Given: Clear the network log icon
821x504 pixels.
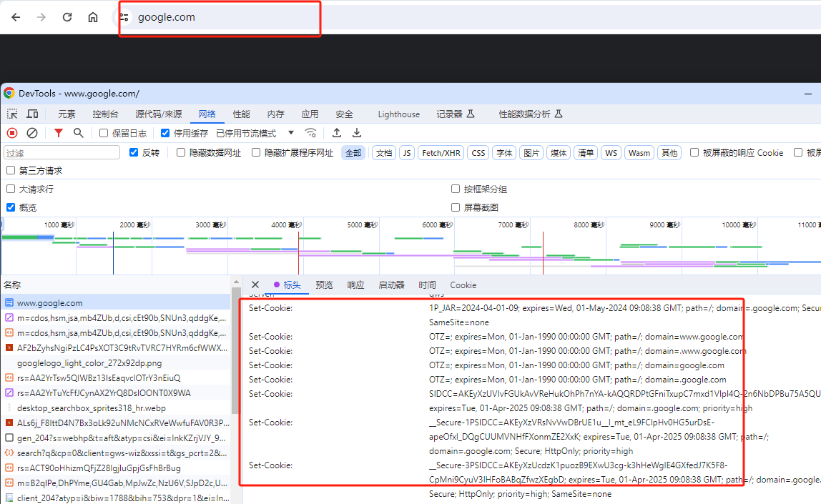Looking at the screenshot, I should 32,133.
